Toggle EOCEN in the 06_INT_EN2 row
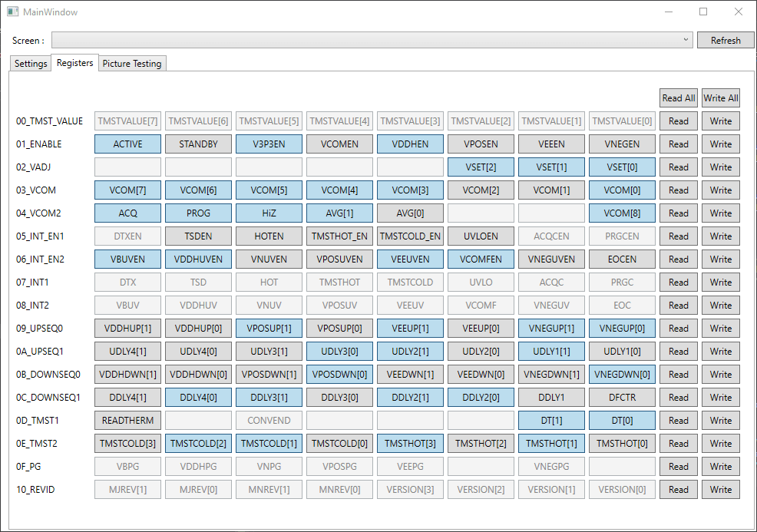Screen dimensions: 757x532 click(x=622, y=259)
